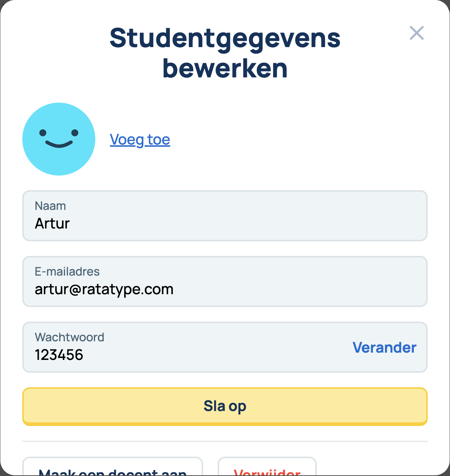Viewport: 450px width, 476px height.
Task: Close the Studentgegevens bewerken dialog
Action: [x=416, y=33]
